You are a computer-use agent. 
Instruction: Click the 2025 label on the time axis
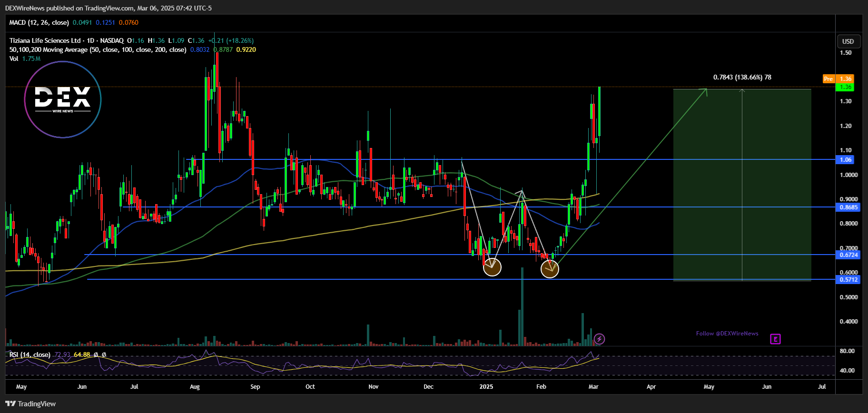click(x=486, y=386)
